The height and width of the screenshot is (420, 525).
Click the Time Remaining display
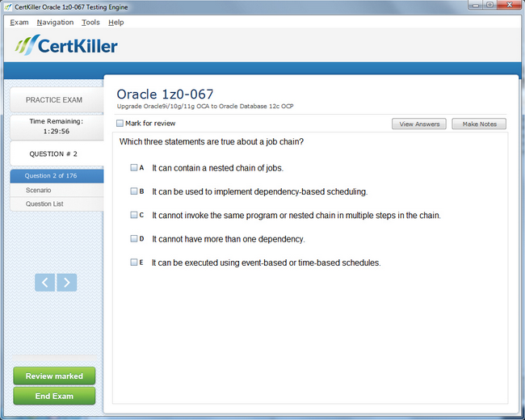(x=57, y=127)
